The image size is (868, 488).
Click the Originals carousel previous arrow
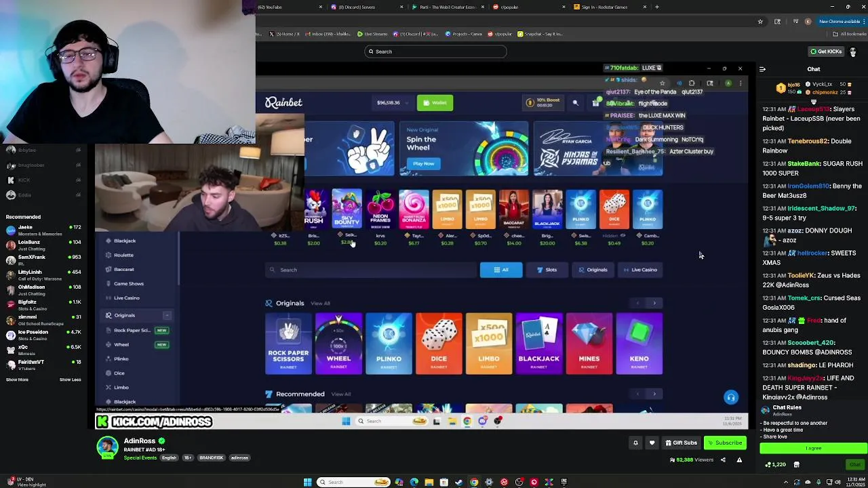637,303
